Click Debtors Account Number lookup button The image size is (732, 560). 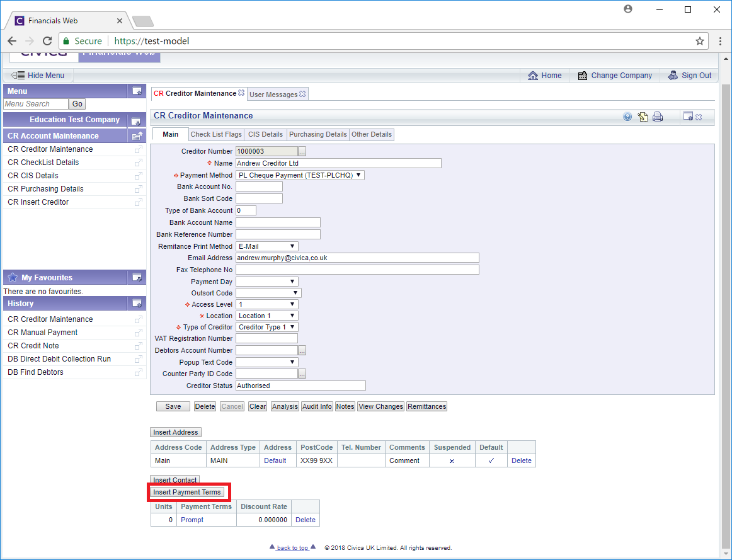[302, 350]
